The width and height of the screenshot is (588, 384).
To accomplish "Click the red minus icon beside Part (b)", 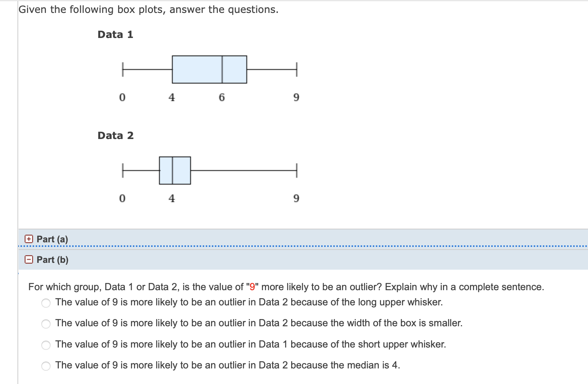I will click(28, 259).
